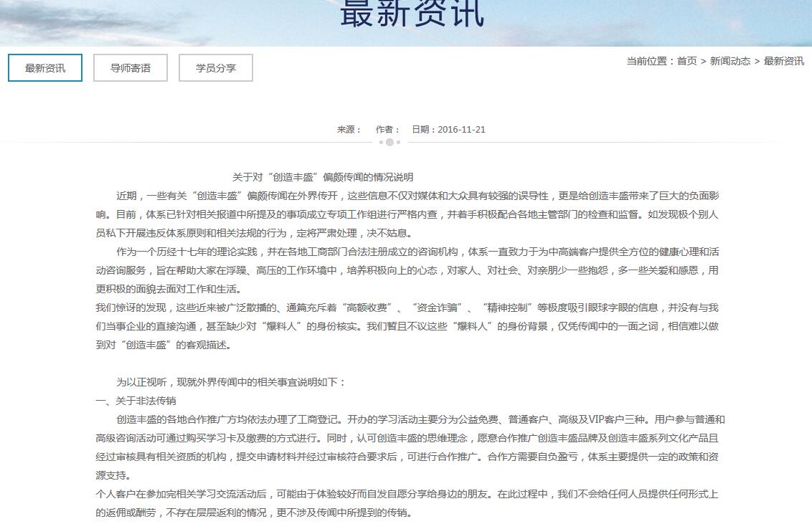Open the 导师寄语 tab

(x=131, y=68)
